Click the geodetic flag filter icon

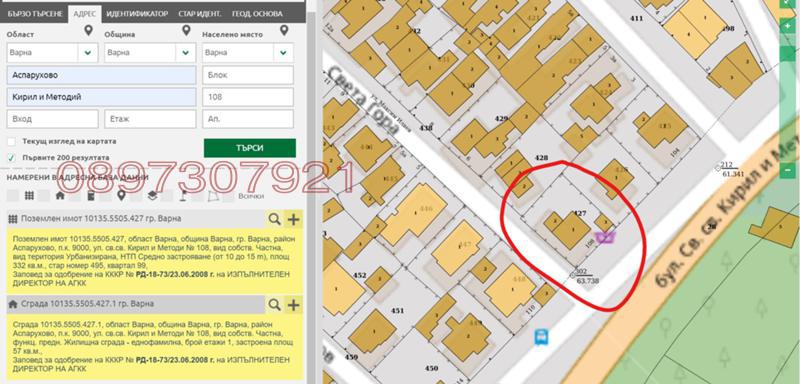tap(183, 195)
